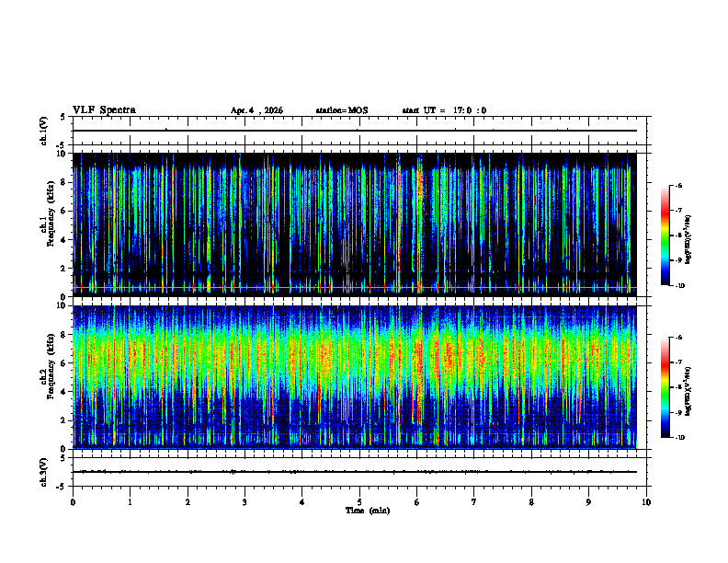Click the ch.1 color scale log(PSD) label
This screenshot has width=728, height=563.
click(688, 240)
